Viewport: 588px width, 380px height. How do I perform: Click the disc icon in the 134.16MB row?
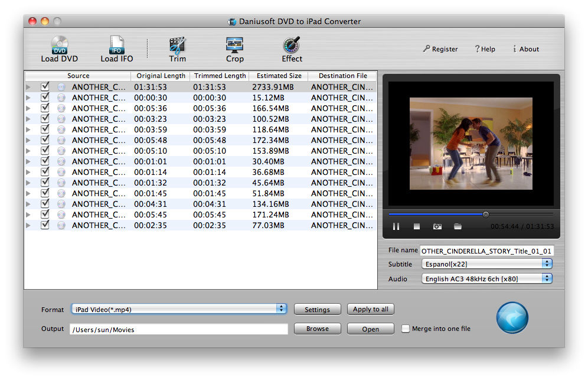pos(61,204)
